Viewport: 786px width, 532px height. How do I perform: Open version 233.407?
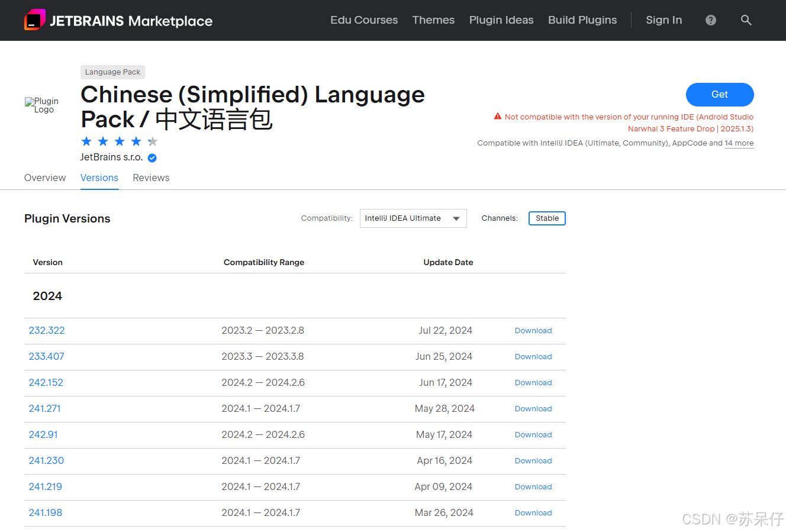[47, 356]
